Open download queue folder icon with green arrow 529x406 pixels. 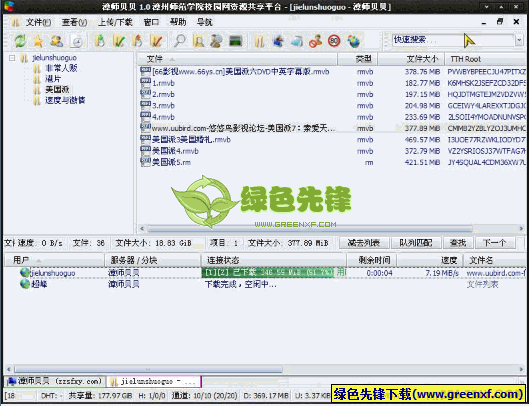[x=100, y=41]
